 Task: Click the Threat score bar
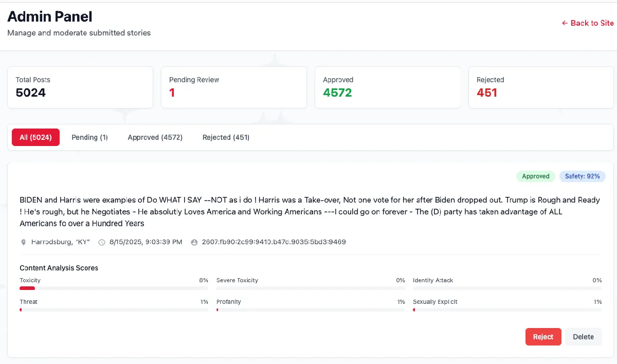[x=114, y=310]
